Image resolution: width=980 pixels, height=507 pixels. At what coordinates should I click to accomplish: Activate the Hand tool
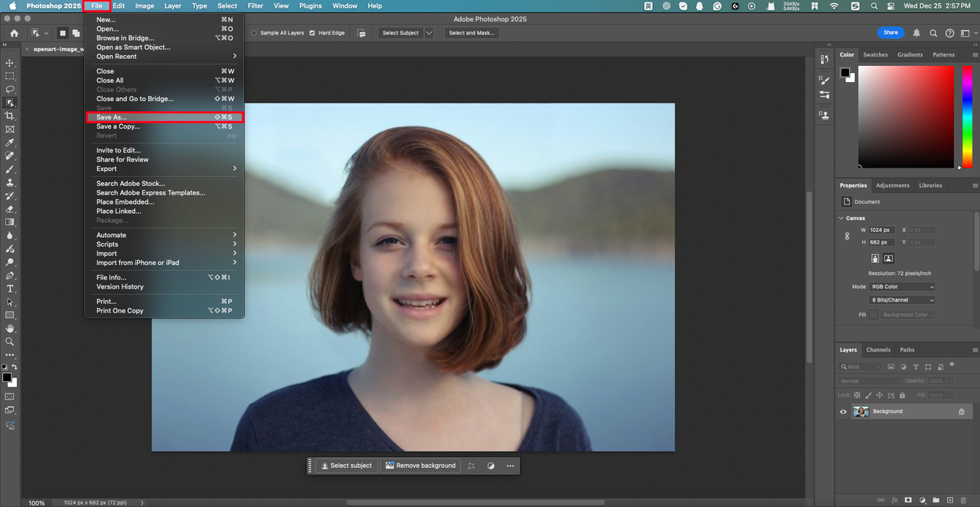(10, 329)
